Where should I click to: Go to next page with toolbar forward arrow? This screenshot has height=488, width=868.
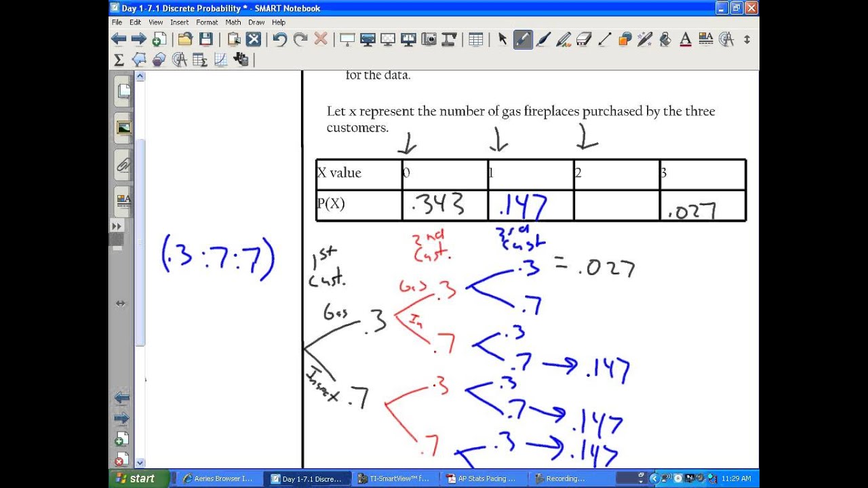(139, 39)
